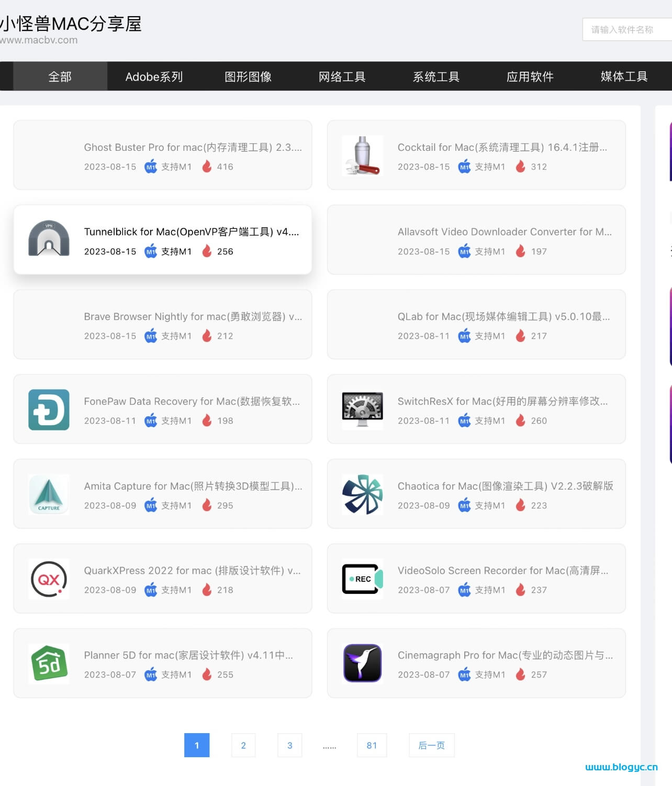Click the Tunnelblick app icon
672x786 pixels.
click(x=49, y=239)
